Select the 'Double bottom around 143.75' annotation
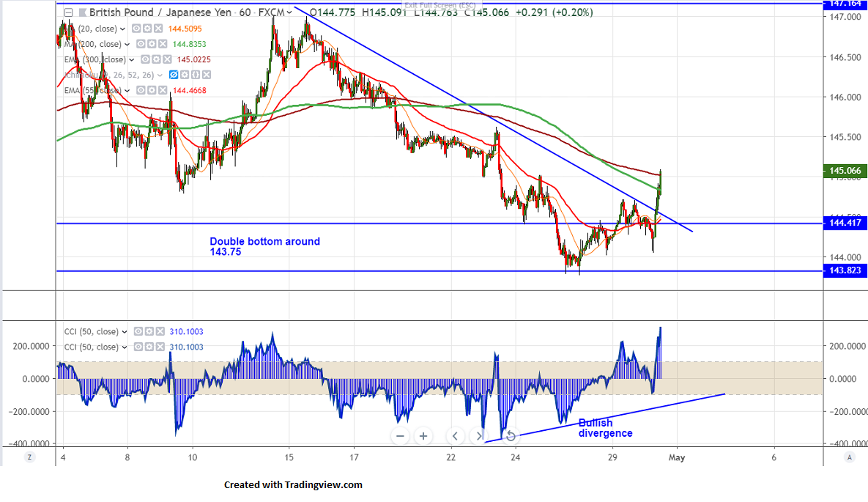 pos(264,246)
